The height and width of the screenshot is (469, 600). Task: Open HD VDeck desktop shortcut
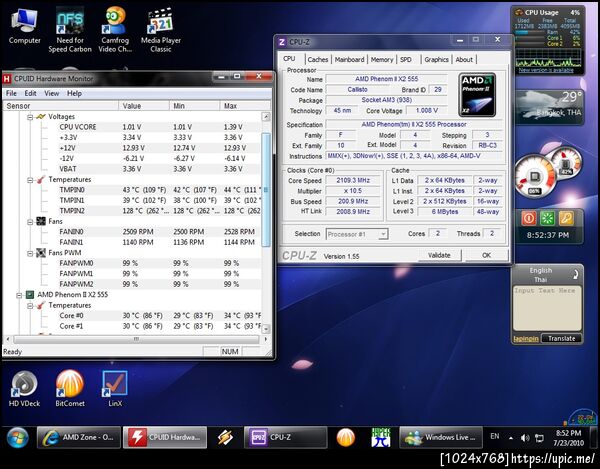[24, 388]
